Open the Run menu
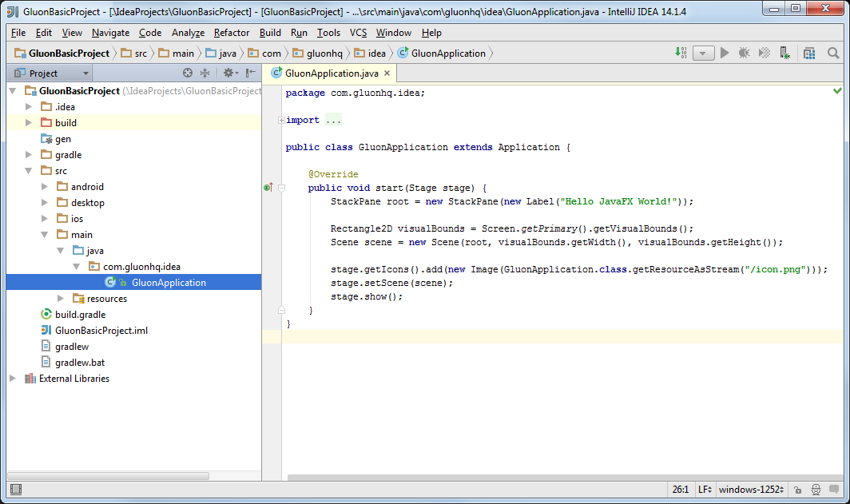850x504 pixels. (299, 33)
